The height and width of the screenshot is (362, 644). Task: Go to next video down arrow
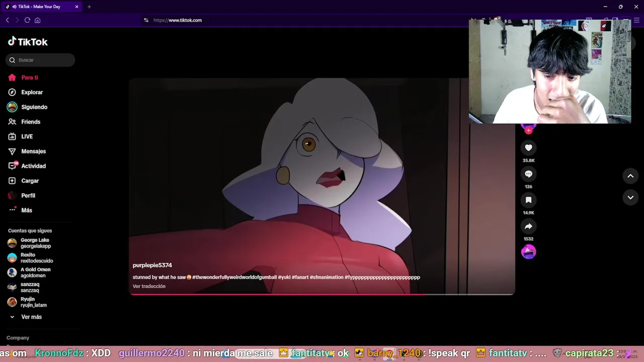630,198
